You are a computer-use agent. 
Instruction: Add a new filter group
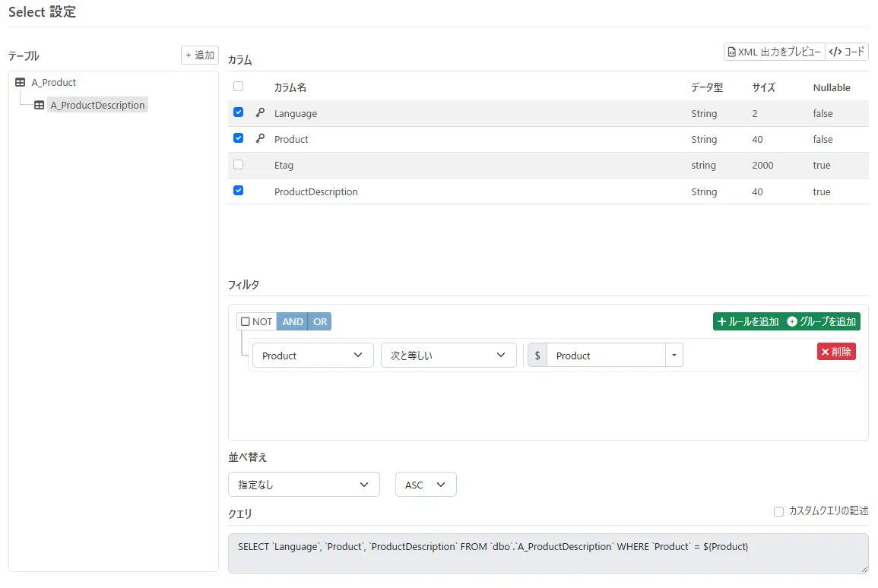pos(822,321)
